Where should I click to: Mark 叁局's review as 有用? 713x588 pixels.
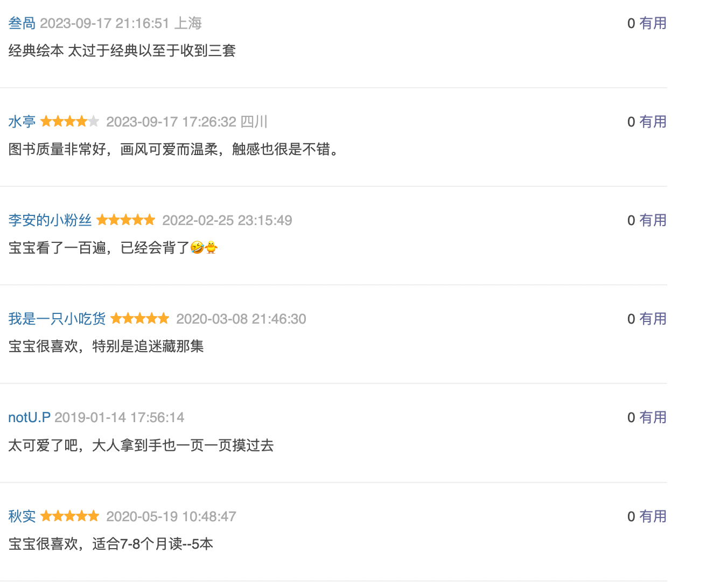click(x=653, y=23)
